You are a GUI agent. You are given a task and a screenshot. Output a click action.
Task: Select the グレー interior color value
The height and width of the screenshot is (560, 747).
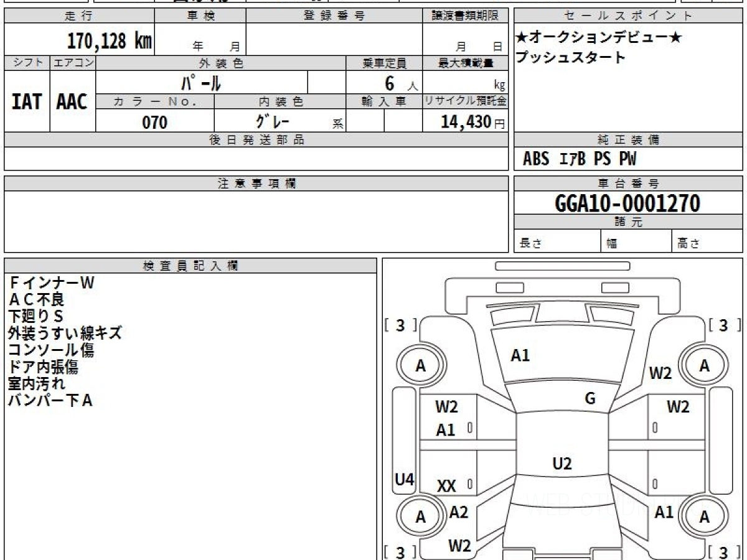273,121
